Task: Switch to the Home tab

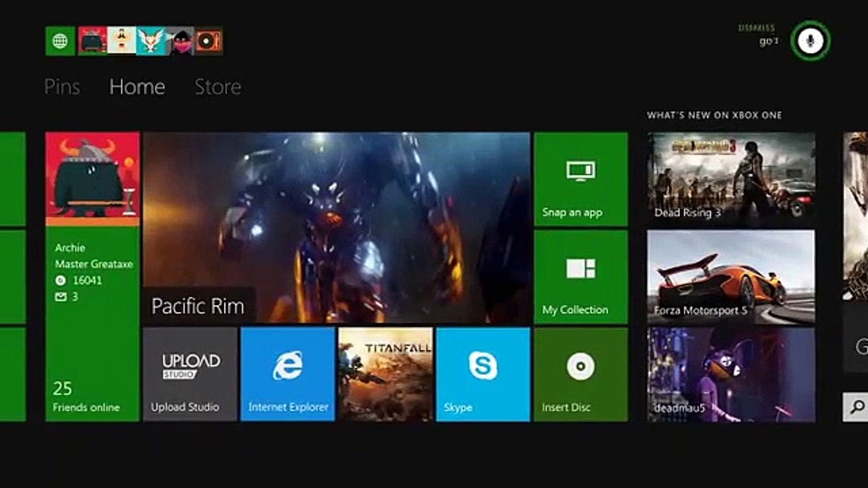Action: click(x=137, y=87)
